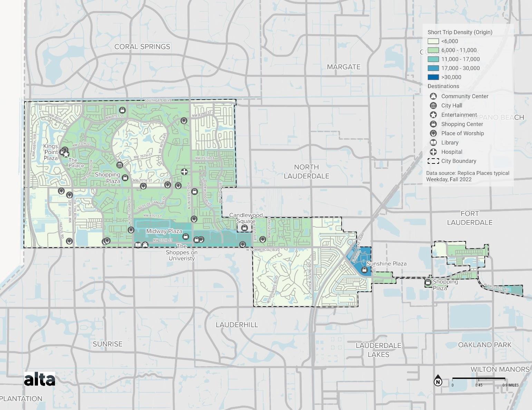Select the worship marker on N Pine Island Rd

point(131,230)
